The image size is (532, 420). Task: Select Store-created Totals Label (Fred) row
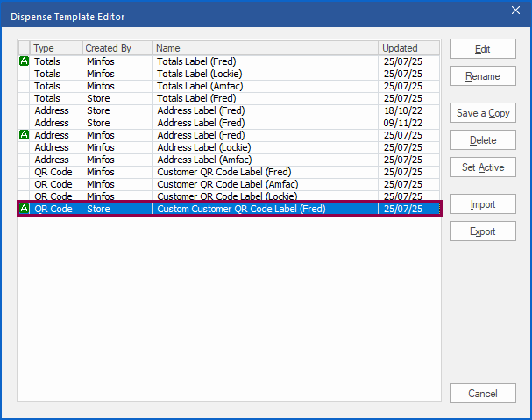point(229,98)
